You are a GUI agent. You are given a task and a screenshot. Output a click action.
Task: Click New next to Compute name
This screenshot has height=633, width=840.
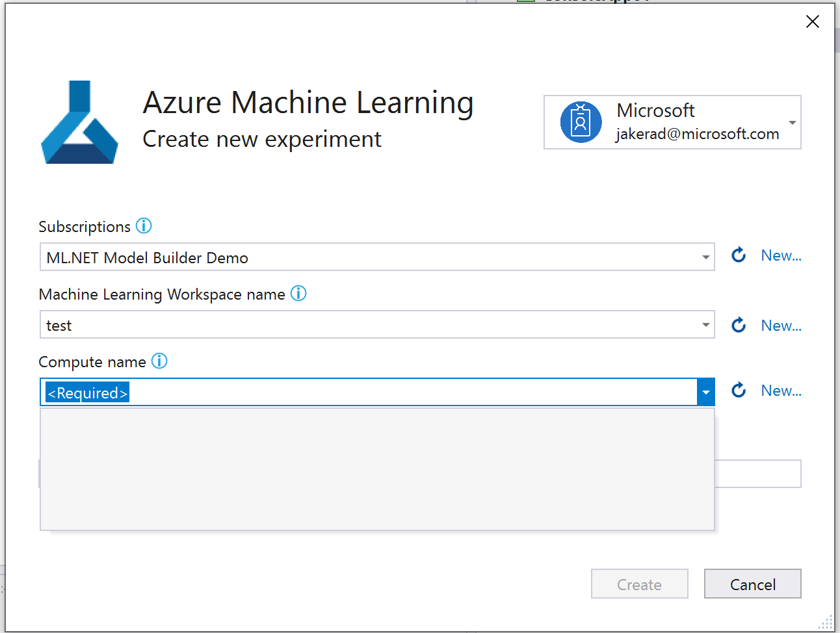tap(781, 390)
